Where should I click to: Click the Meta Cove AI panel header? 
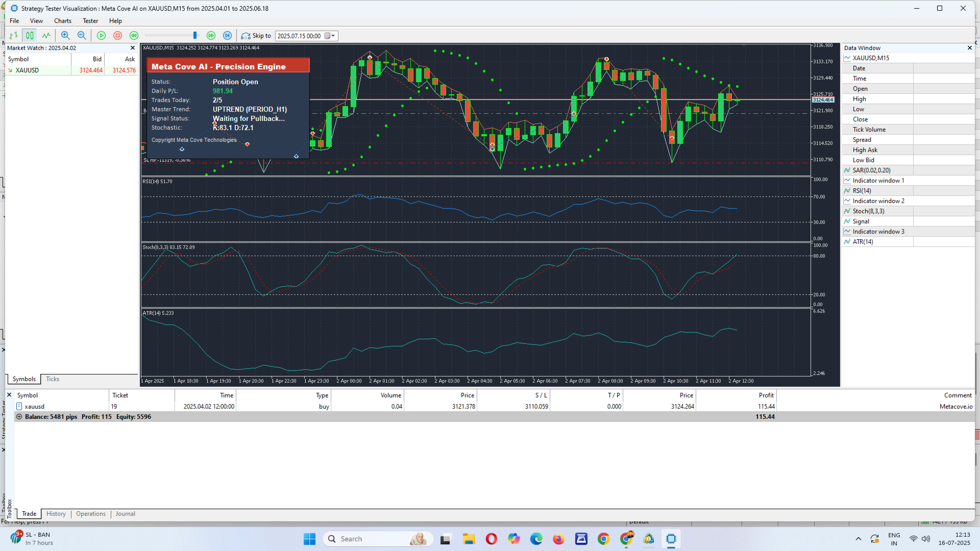[228, 66]
